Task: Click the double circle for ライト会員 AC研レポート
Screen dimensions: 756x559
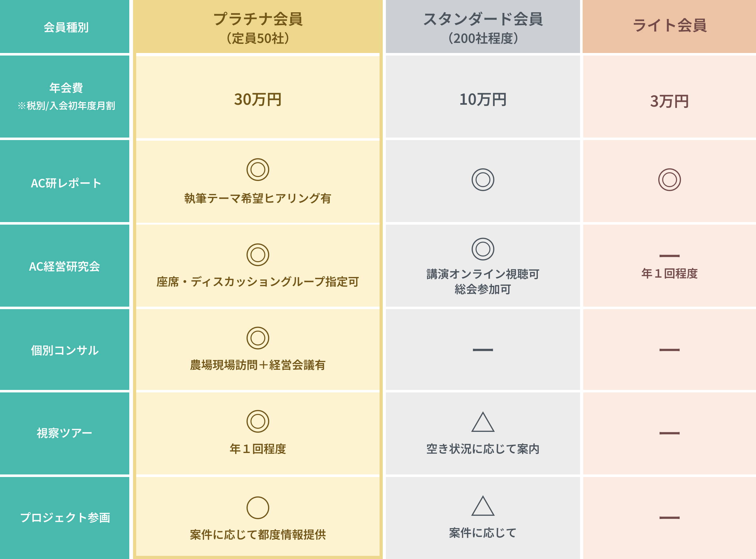Action: (669, 180)
